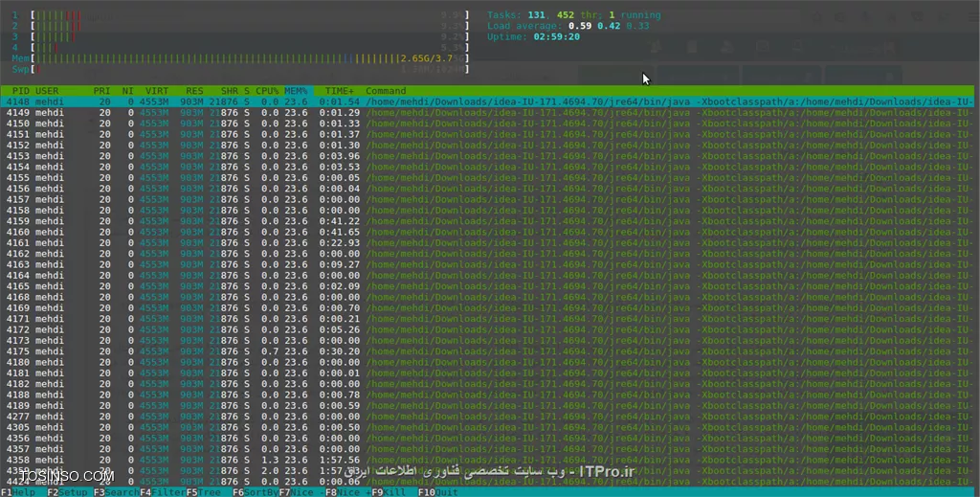This screenshot has width=980, height=497.
Task: Sort by CPU% column header
Action: tap(267, 91)
